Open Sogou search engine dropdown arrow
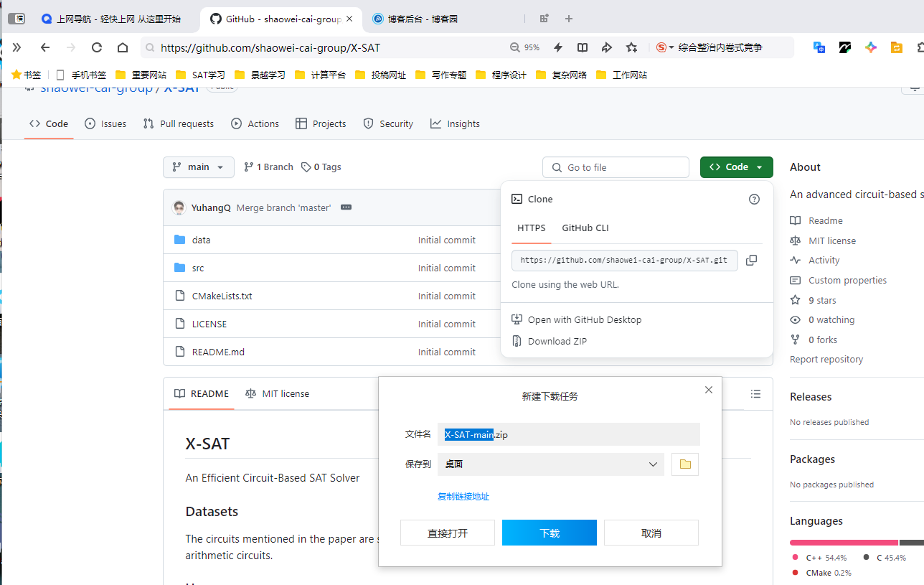 [671, 47]
